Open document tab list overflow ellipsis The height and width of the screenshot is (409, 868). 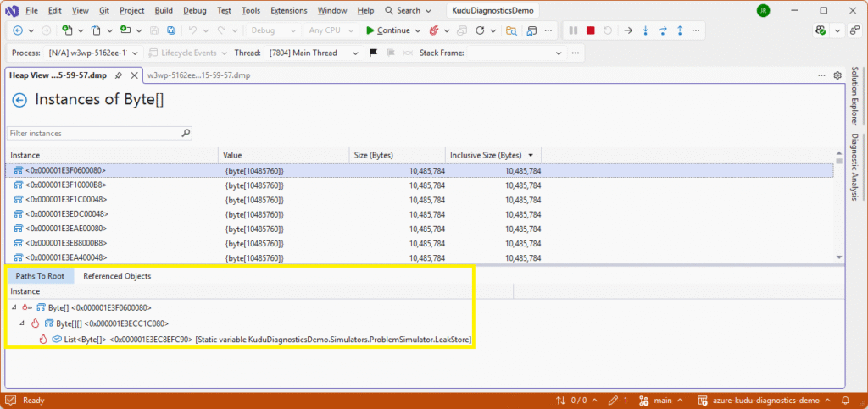[x=821, y=75]
